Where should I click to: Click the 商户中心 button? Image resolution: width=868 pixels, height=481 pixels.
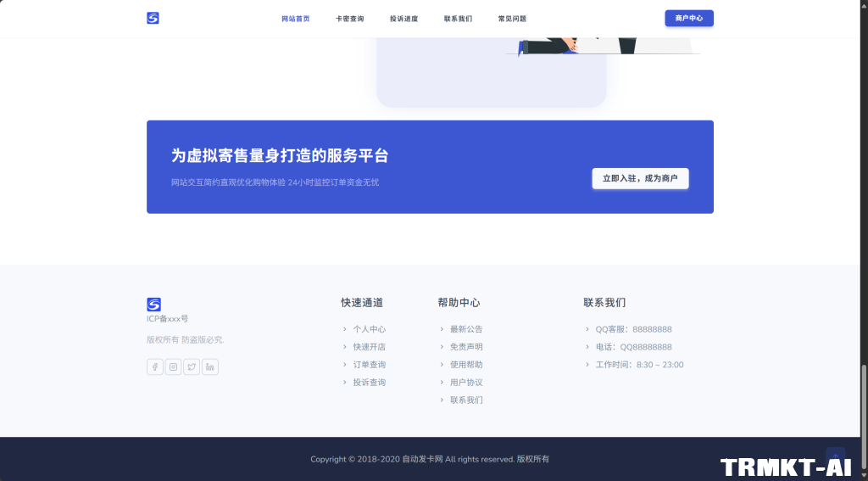[689, 19]
